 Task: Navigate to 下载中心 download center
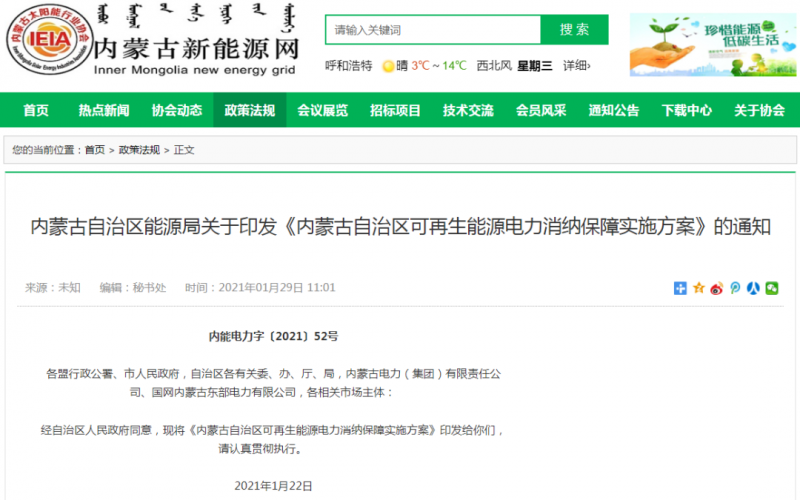point(687,110)
